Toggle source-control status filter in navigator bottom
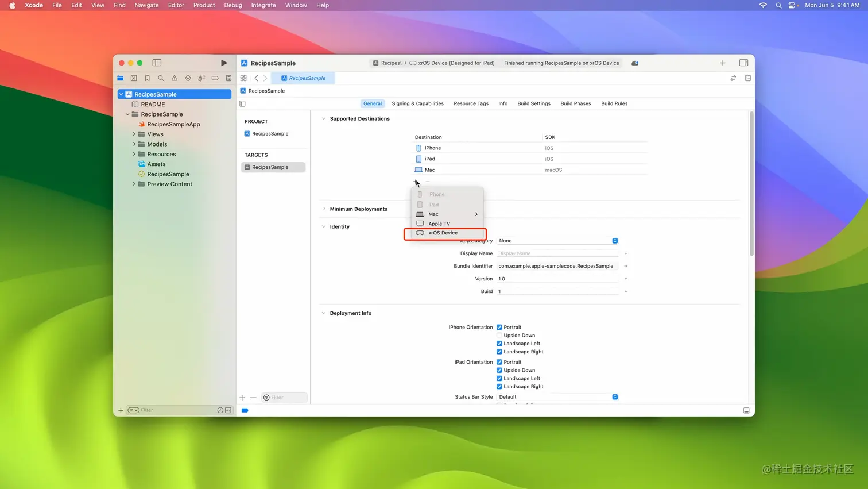This screenshot has height=489, width=868. [x=228, y=410]
